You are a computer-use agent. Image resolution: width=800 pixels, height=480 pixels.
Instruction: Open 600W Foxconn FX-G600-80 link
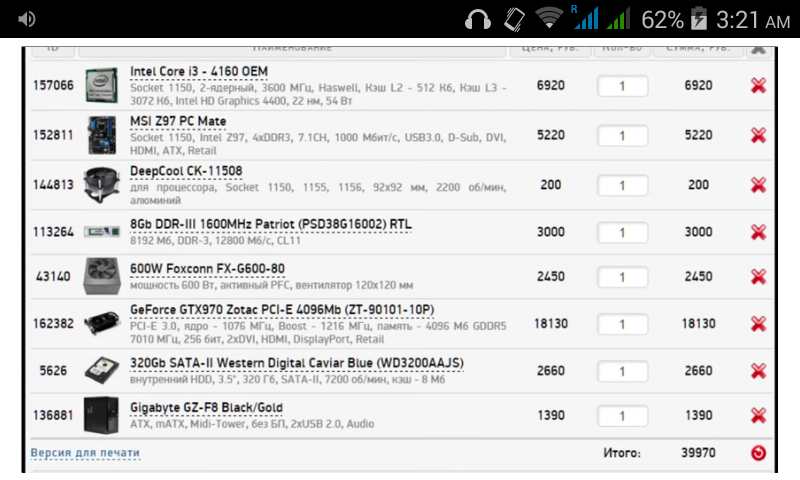(207, 269)
